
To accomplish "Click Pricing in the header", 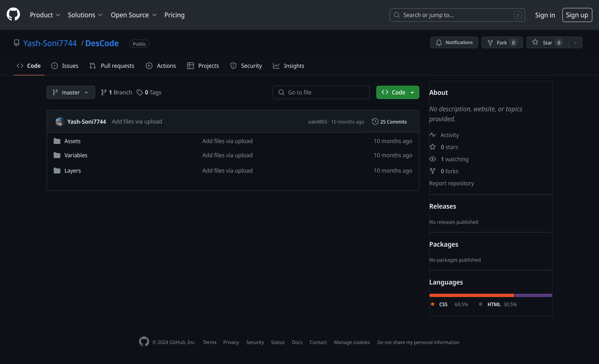I will pos(174,15).
